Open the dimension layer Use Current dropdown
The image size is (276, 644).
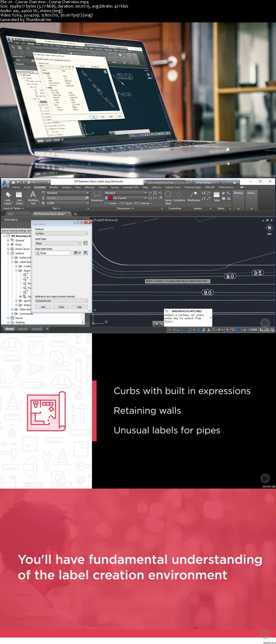point(128,198)
